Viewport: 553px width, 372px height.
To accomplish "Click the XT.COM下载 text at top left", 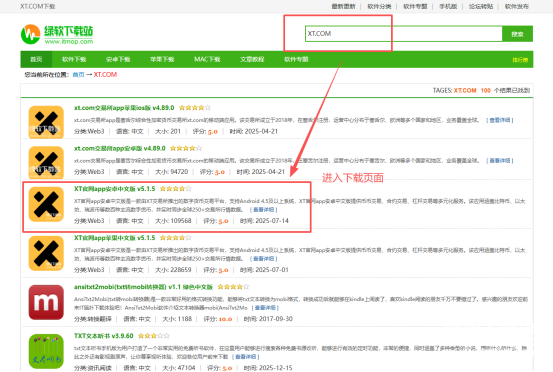I will (38, 6).
